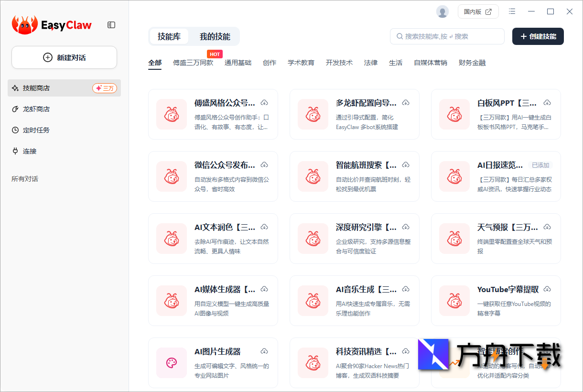Open the list view icon near the window controls
This screenshot has width=583, height=392.
pos(512,11)
